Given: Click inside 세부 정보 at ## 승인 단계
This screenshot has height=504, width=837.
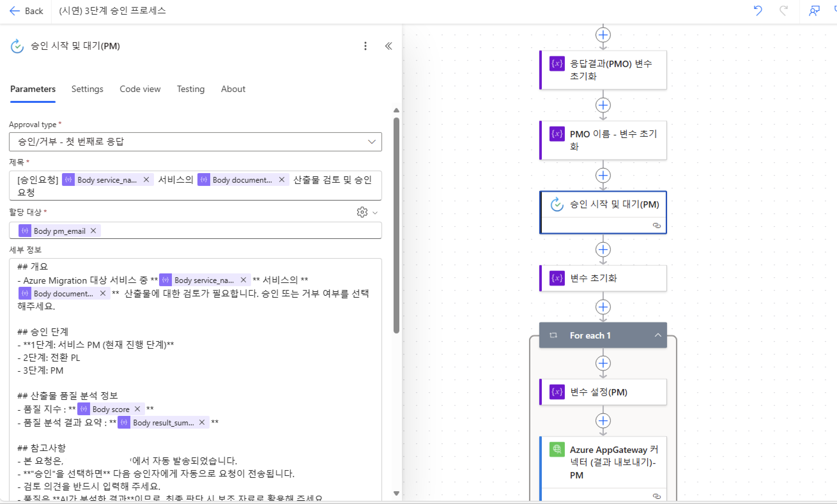Looking at the screenshot, I should click(x=43, y=332).
